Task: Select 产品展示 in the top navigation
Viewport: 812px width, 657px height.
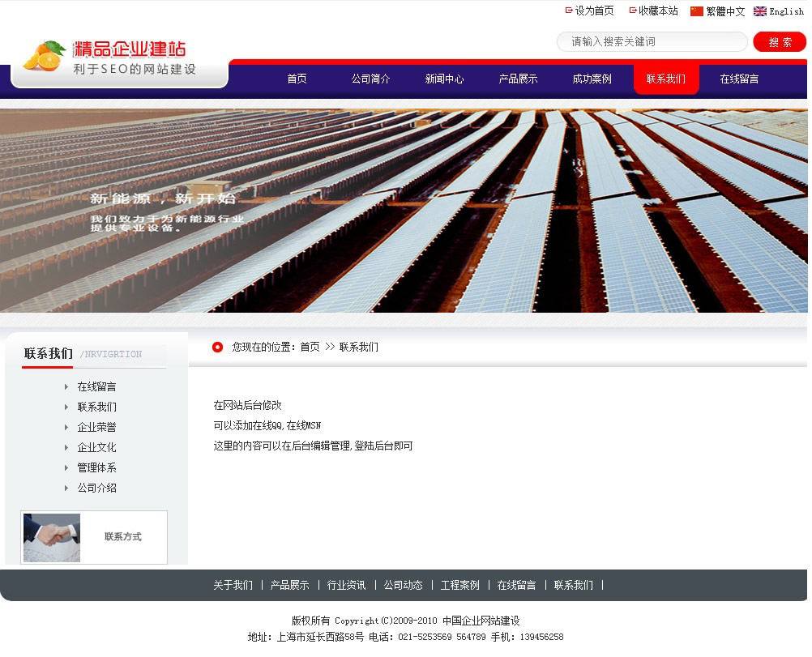Action: 518,79
